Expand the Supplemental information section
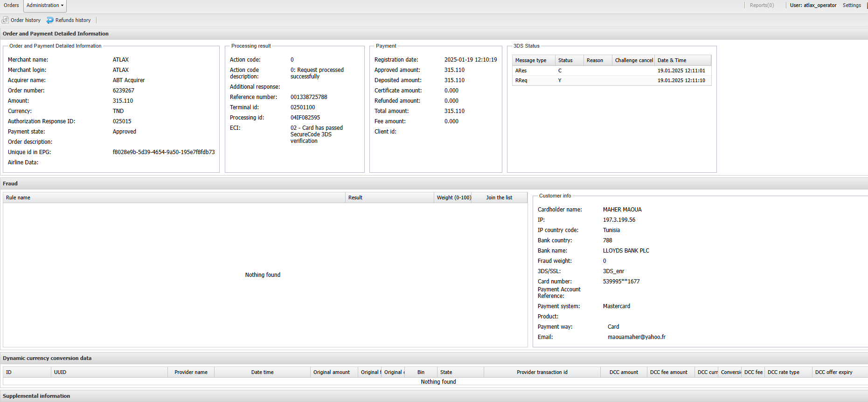The image size is (868, 402). click(x=36, y=396)
